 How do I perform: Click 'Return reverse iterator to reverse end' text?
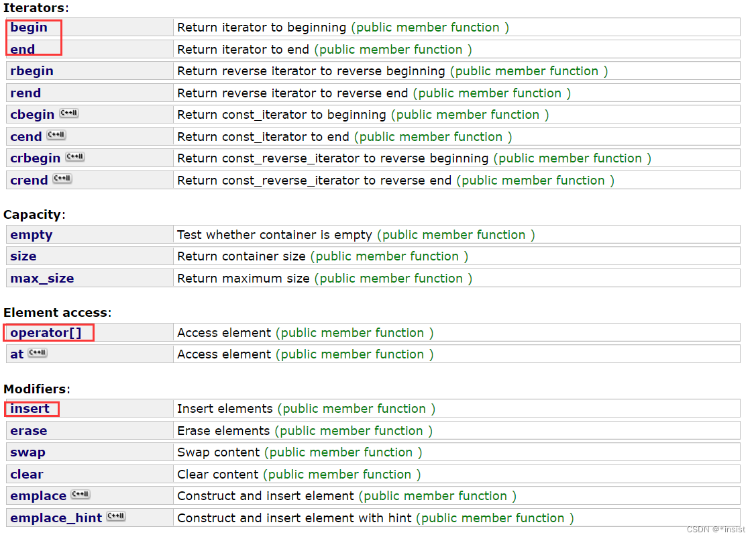click(292, 93)
